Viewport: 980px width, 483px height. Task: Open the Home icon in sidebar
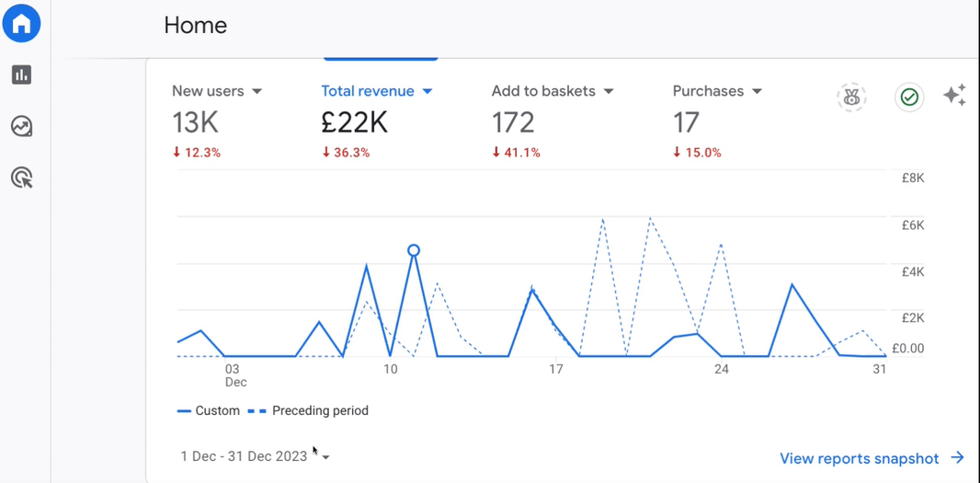[21, 23]
